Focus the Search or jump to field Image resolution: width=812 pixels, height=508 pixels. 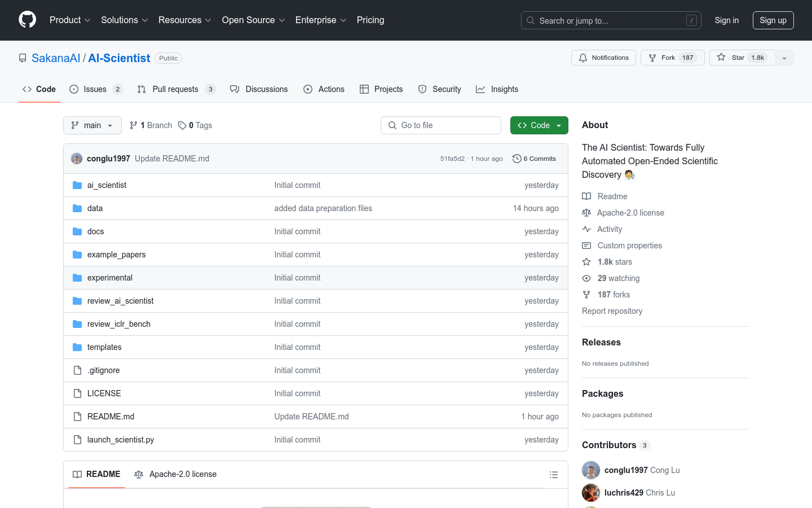click(611, 20)
